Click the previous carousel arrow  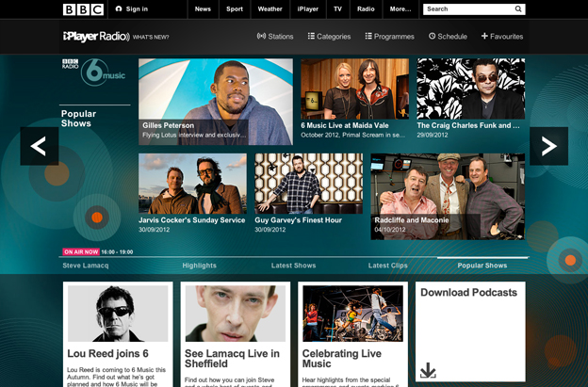[39, 146]
